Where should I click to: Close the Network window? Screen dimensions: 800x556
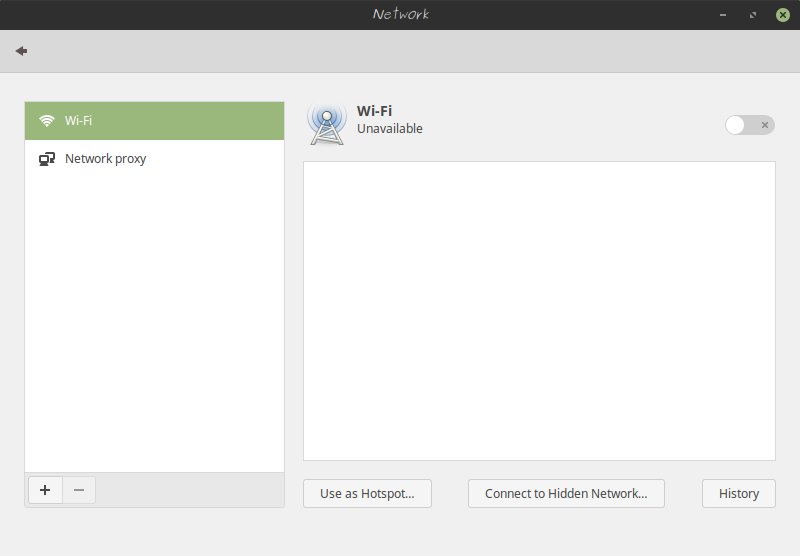(x=783, y=15)
